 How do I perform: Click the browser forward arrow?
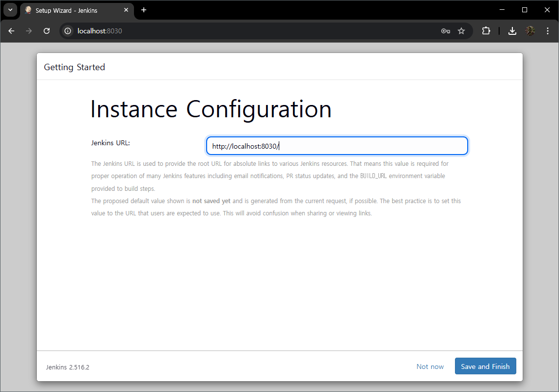coord(29,31)
